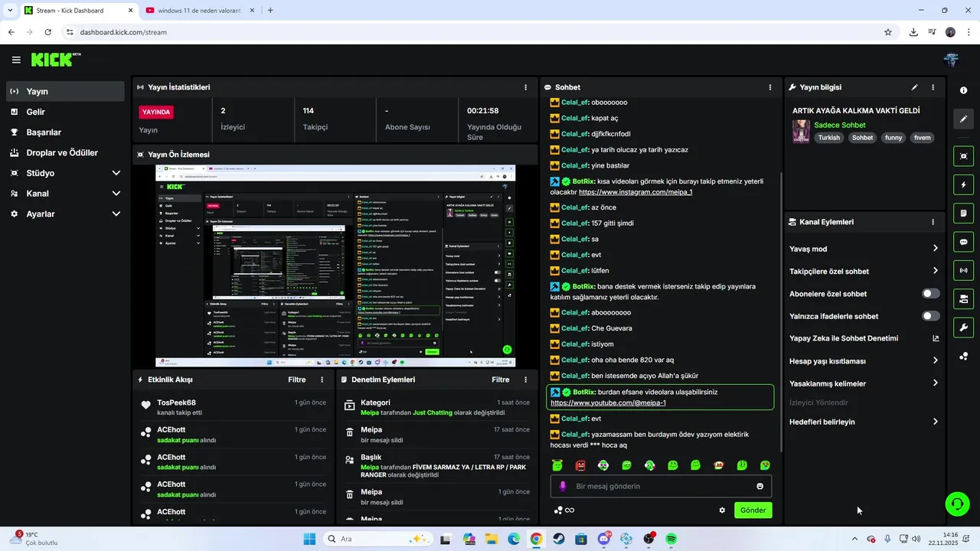Screen dimensions: 980x551
Task: Open Hesap yaşı kısıtlaması settings arrow
Action: (x=935, y=360)
